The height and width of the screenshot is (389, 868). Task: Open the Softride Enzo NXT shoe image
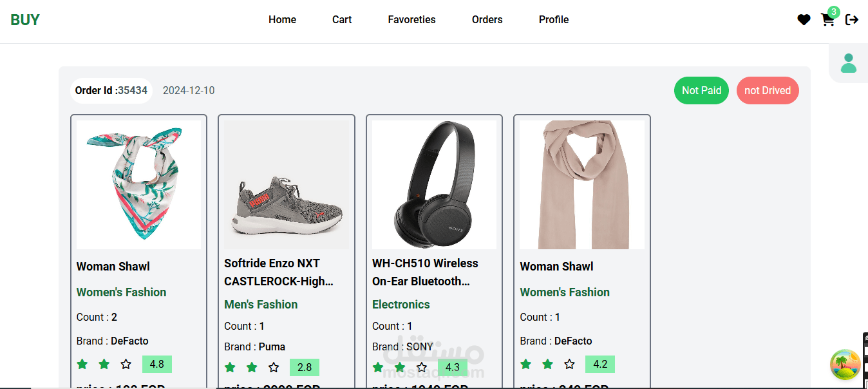(x=287, y=185)
